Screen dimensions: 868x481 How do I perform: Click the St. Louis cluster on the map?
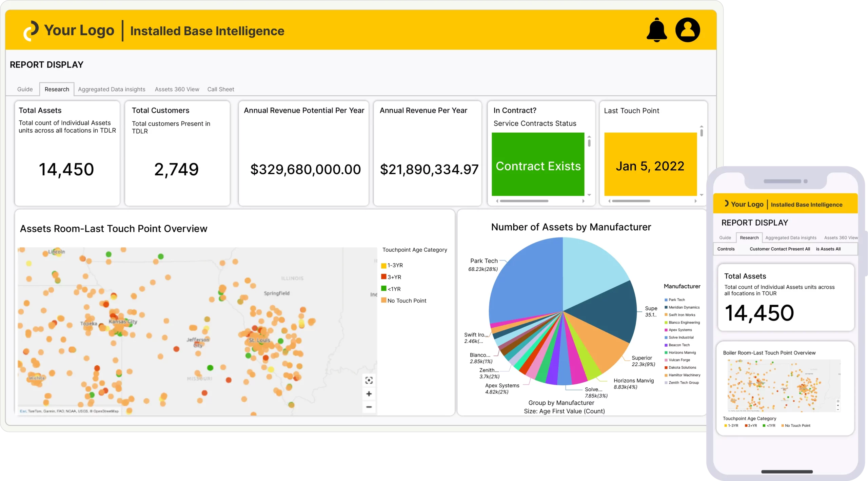coord(260,340)
